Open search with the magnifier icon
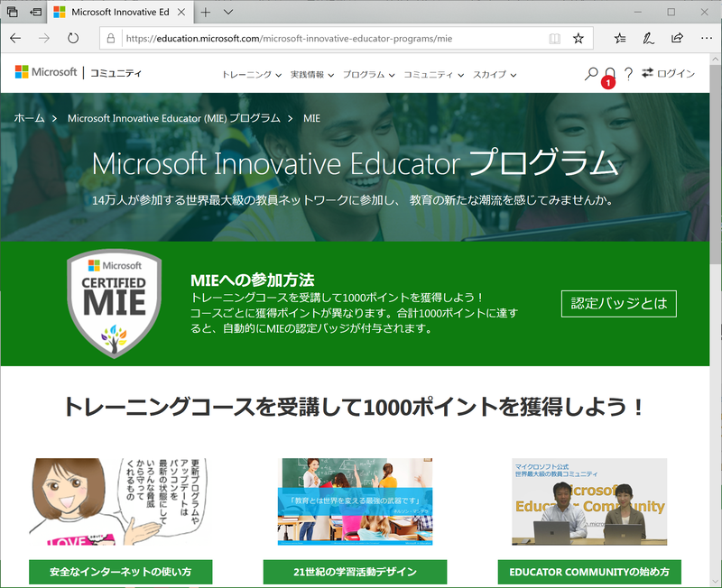The width and height of the screenshot is (722, 588). tap(590, 74)
